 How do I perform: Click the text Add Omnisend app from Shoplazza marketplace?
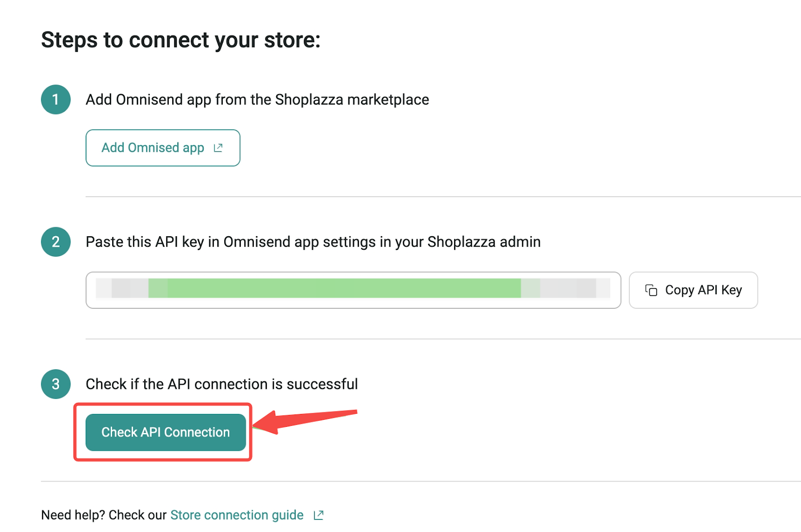257,100
